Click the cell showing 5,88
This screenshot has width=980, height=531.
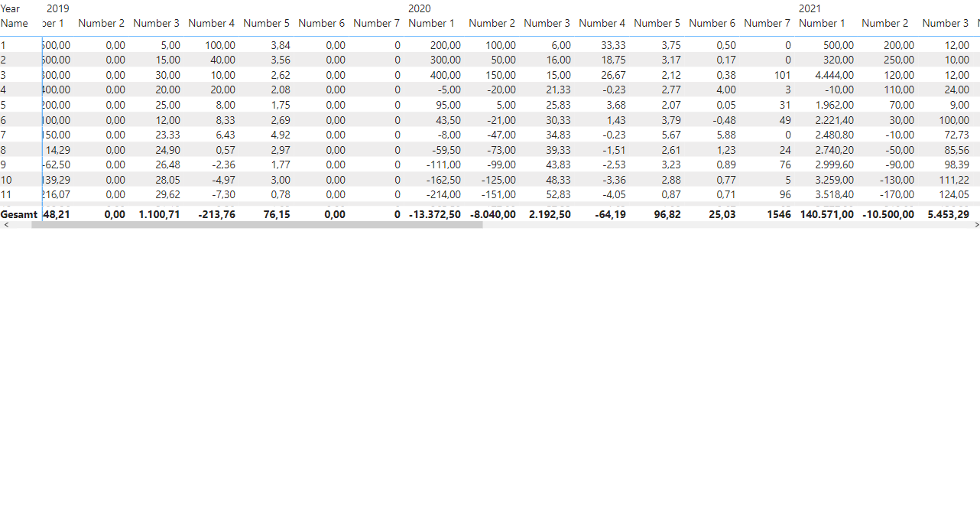pyautogui.click(x=726, y=135)
